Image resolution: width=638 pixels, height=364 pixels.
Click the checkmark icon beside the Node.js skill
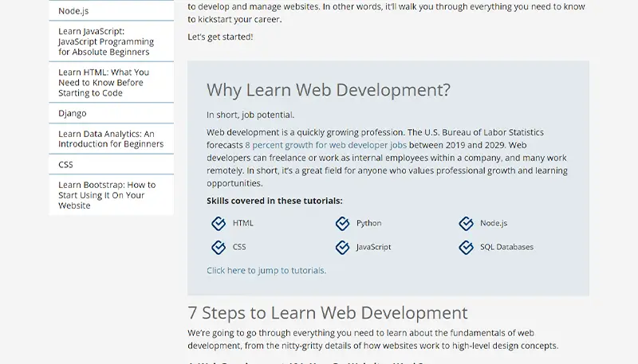466,224
